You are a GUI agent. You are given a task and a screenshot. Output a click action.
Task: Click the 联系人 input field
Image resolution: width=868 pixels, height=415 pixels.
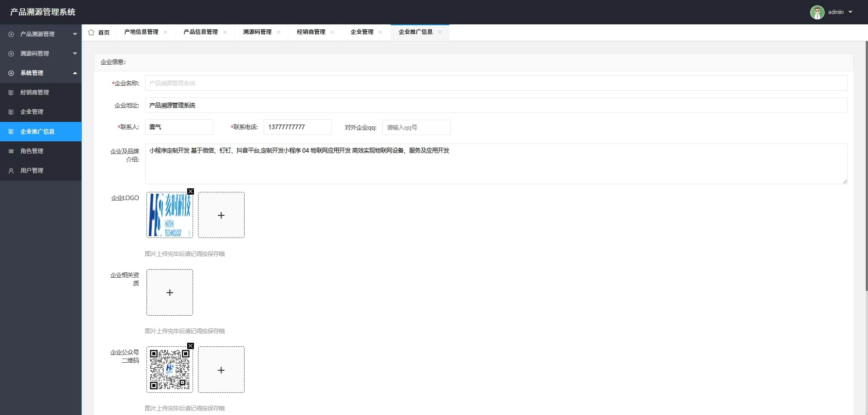[179, 127]
